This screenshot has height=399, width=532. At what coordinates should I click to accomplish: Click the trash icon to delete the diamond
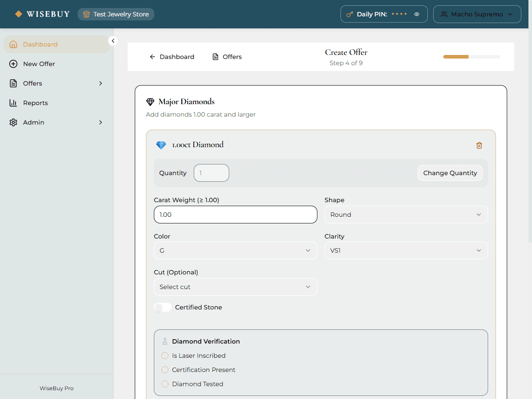click(479, 145)
